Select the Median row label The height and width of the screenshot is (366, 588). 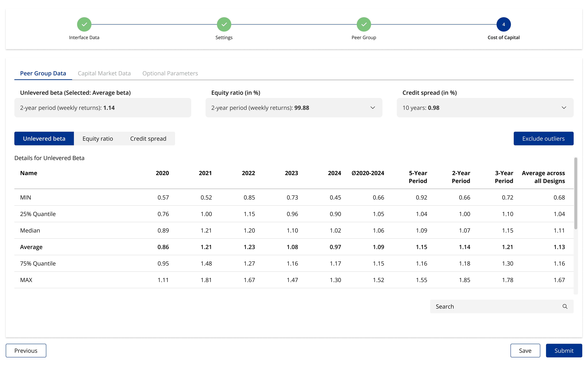click(x=30, y=230)
